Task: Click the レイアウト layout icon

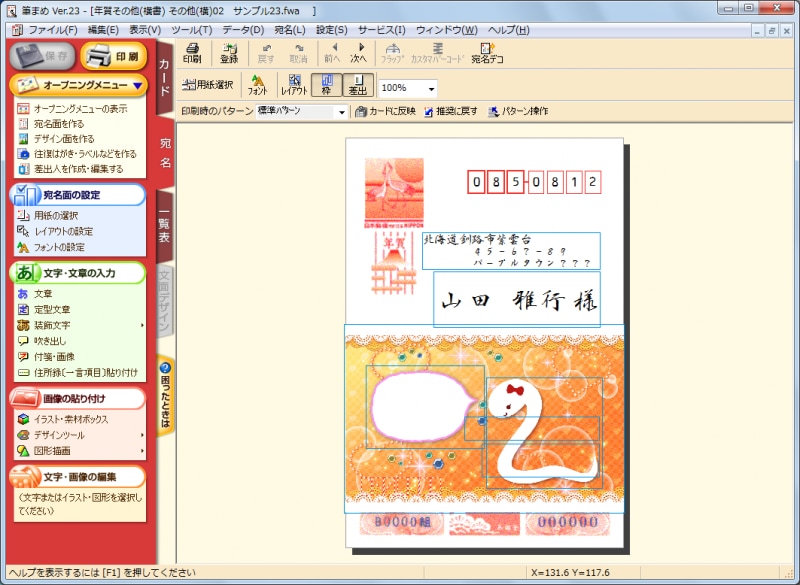Action: point(294,85)
